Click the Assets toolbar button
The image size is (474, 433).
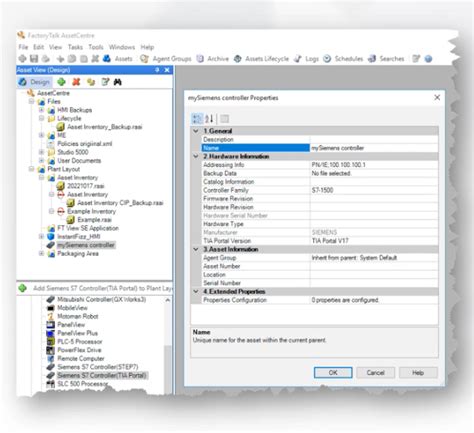(x=118, y=59)
